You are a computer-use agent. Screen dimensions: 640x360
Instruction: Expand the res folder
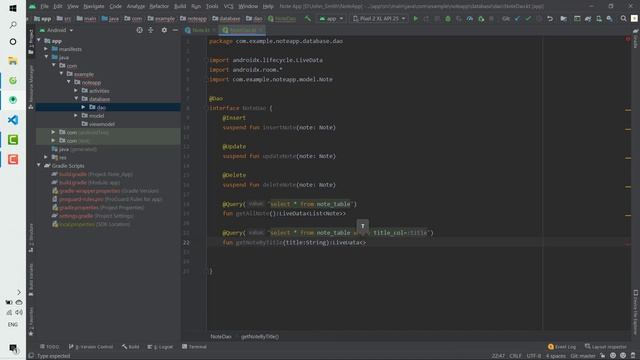click(x=46, y=157)
